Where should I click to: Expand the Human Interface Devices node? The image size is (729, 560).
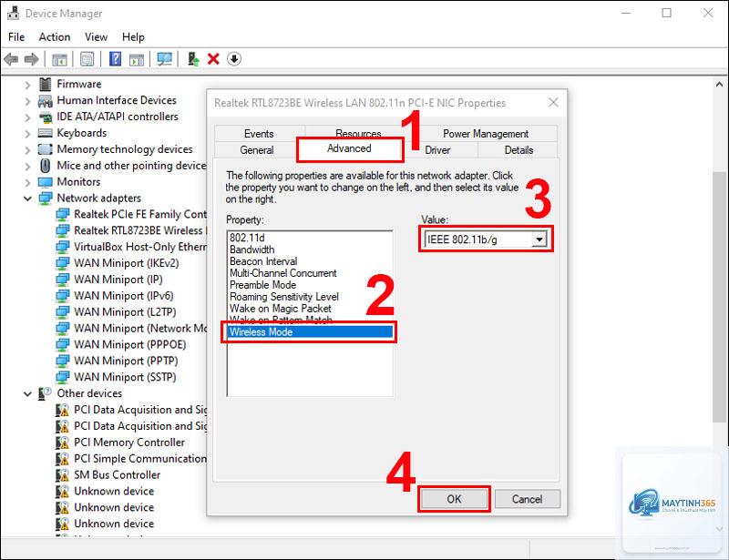[x=27, y=101]
